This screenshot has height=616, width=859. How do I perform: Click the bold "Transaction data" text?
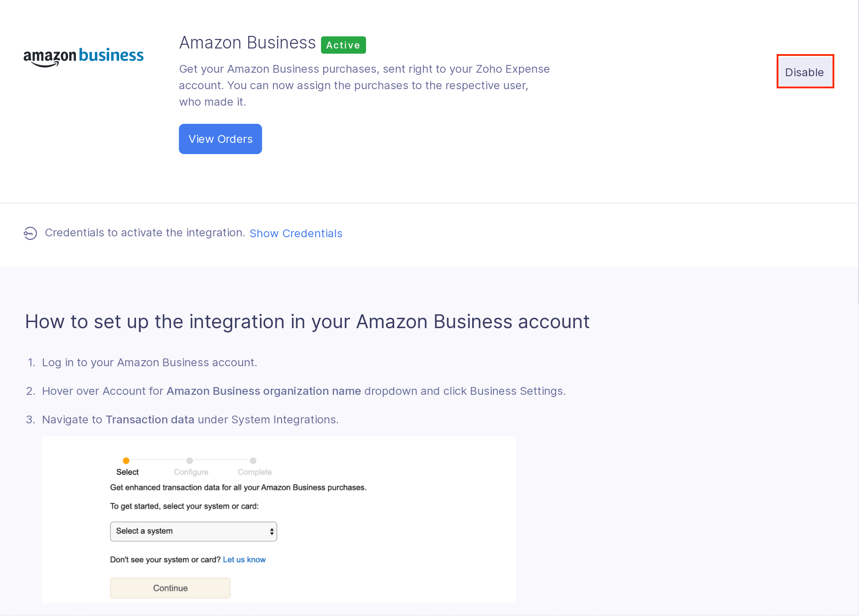coord(150,419)
